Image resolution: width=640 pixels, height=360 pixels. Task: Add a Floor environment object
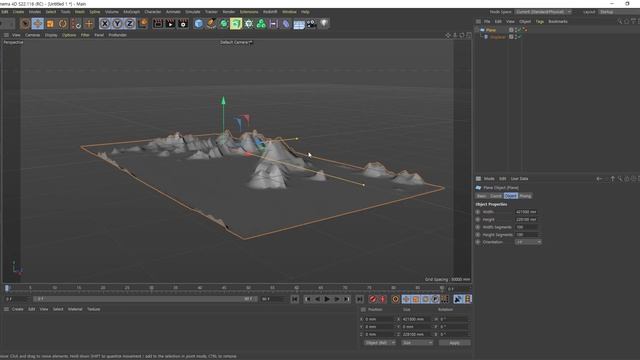tap(299, 24)
